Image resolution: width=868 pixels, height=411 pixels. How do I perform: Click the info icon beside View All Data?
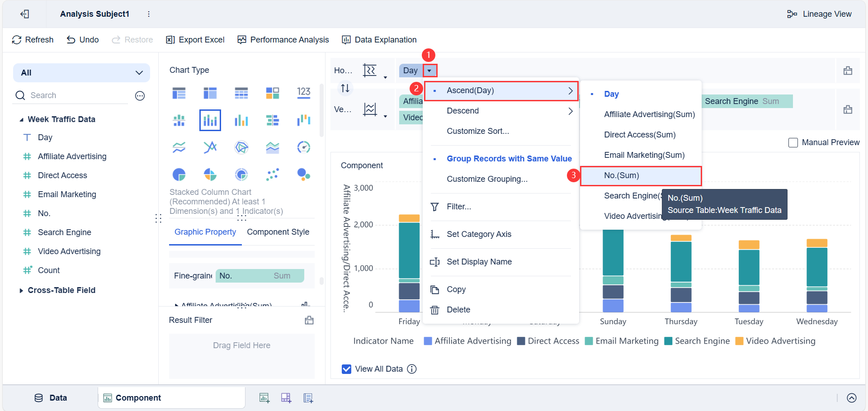click(412, 369)
